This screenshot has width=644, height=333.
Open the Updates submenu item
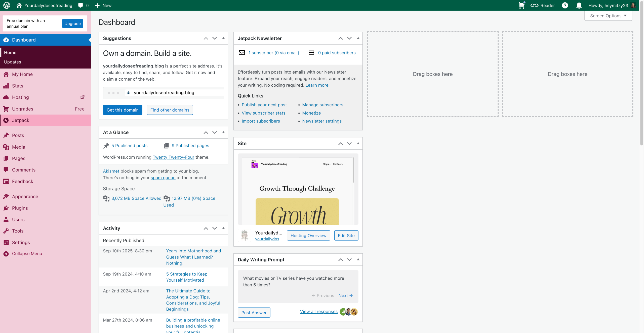click(13, 62)
